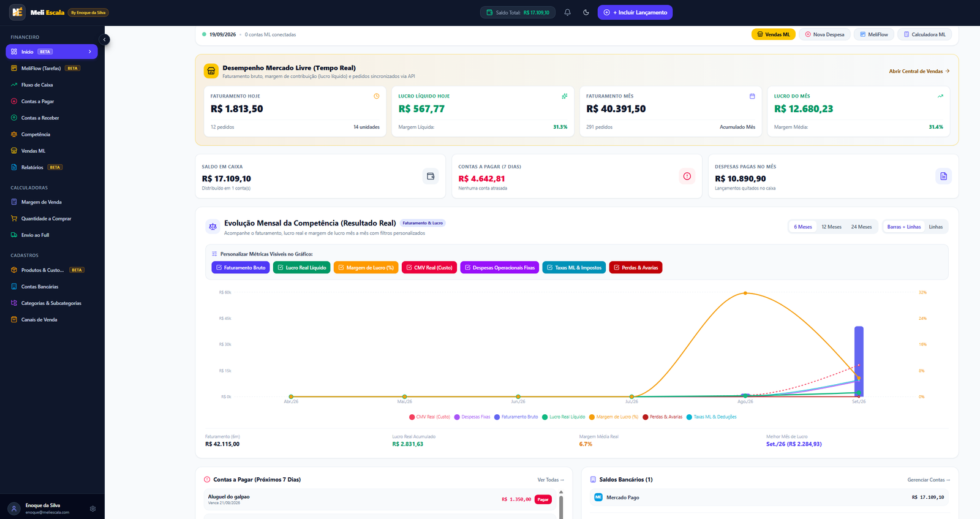Click the yellow Mercado Livre store icon
Image resolution: width=980 pixels, height=519 pixels.
pos(211,71)
